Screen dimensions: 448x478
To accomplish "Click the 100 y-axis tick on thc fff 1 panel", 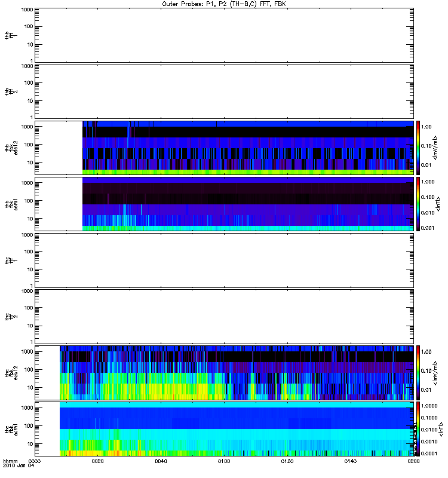I will [x=29, y=252].
